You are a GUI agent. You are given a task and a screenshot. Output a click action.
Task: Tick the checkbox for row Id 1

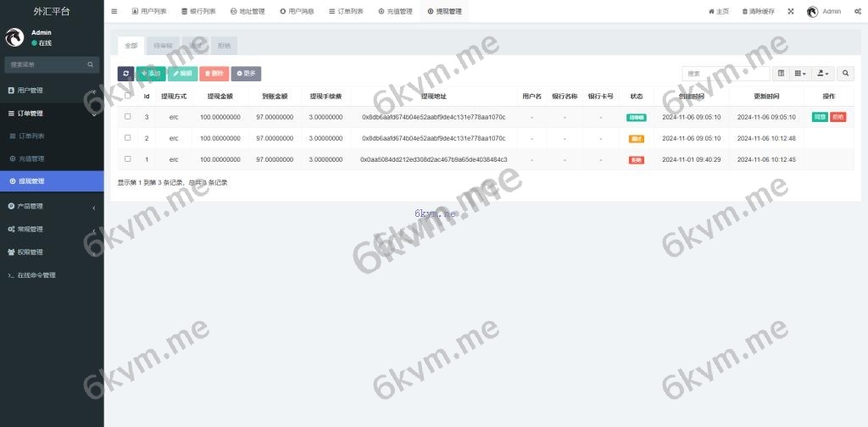click(127, 158)
